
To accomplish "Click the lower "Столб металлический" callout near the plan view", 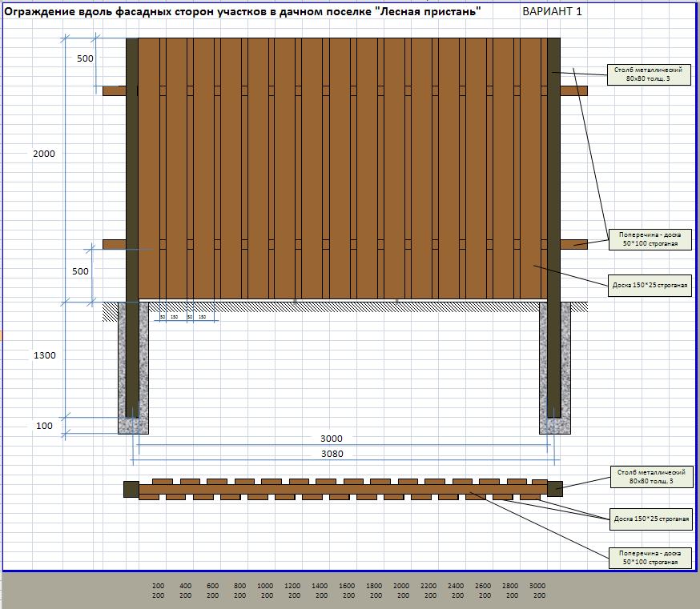I will point(649,477).
